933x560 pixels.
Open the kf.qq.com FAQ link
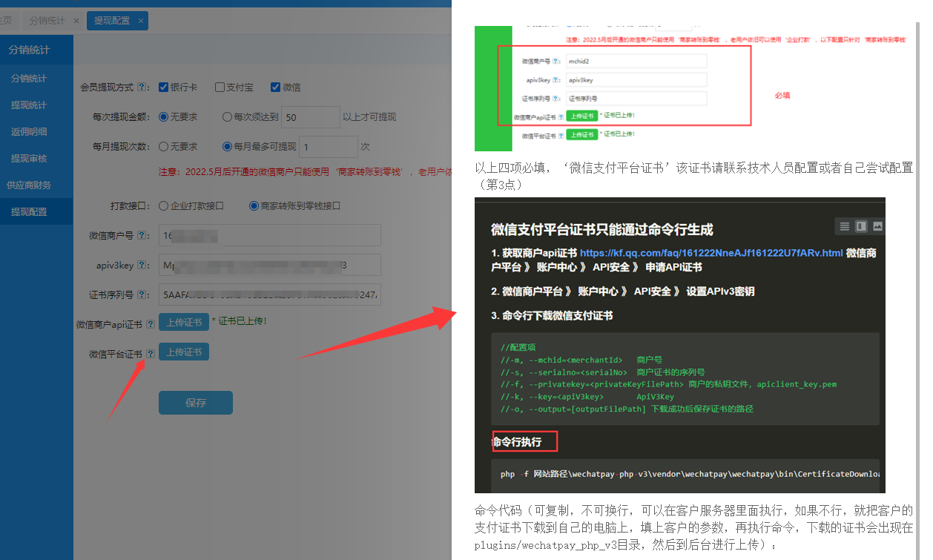pos(711,253)
